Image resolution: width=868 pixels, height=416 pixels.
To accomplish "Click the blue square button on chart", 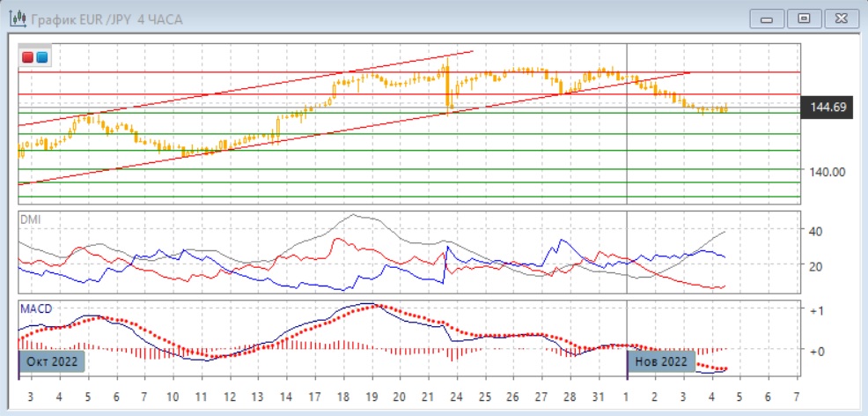I will [41, 57].
